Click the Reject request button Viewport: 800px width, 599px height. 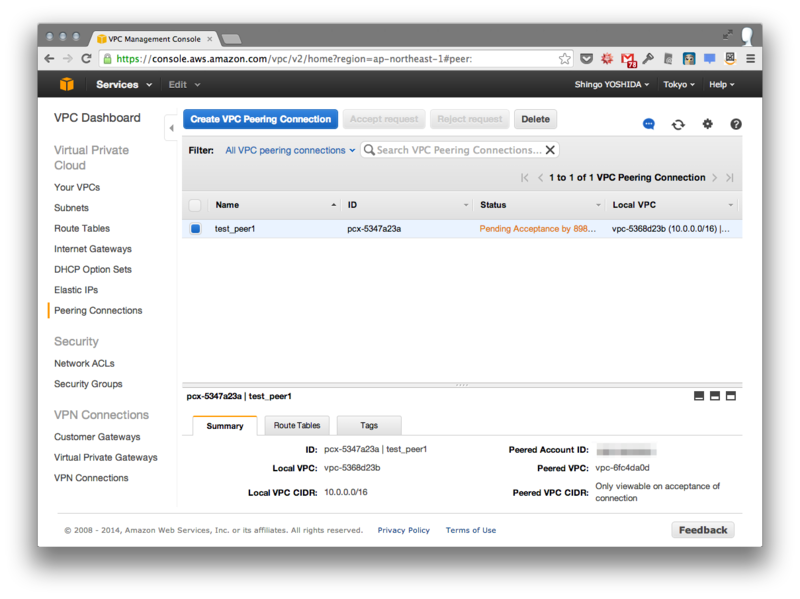click(469, 119)
